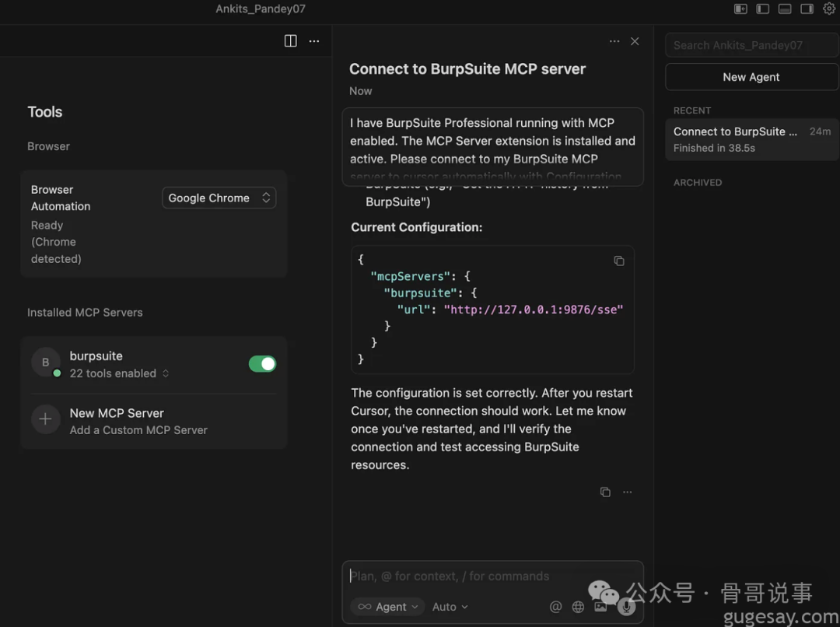Open more options menu in chat header
Screen dimensions: 840x627
(x=614, y=41)
